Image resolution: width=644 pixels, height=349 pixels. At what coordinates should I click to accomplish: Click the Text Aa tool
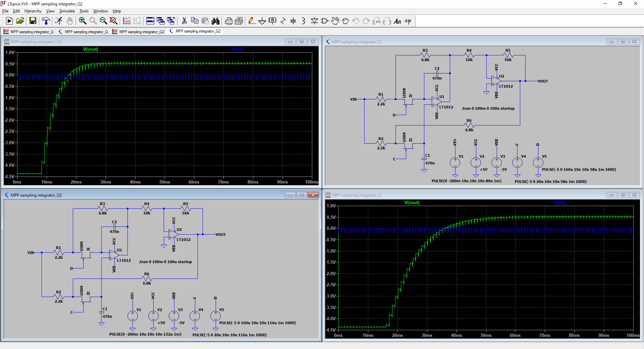397,21
